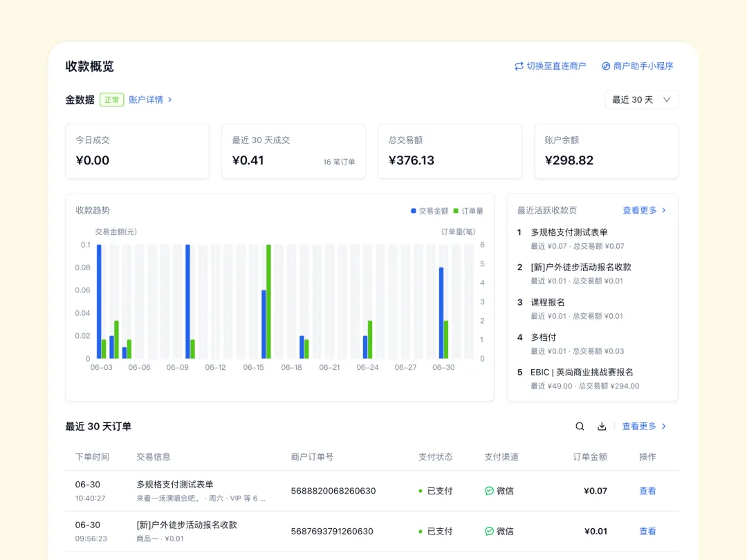The height and width of the screenshot is (560, 747).
Task: Click 查看更多 in 最近活跃收款页 panel
Action: pos(640,210)
